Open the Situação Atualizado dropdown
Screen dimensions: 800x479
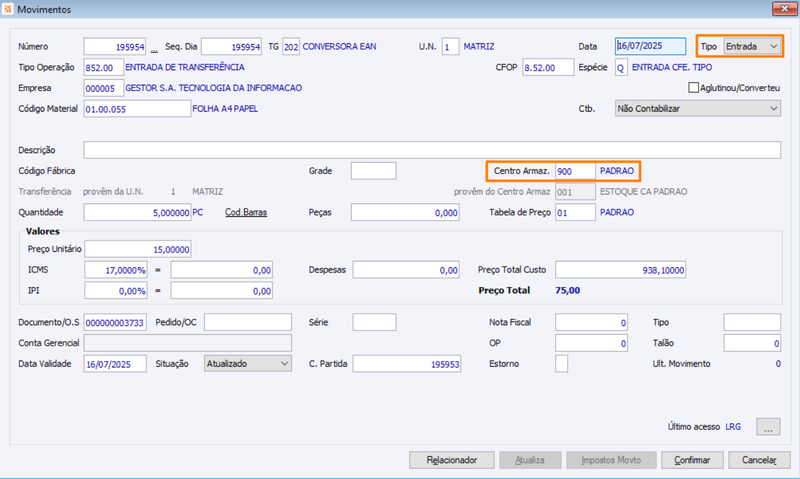(x=248, y=363)
